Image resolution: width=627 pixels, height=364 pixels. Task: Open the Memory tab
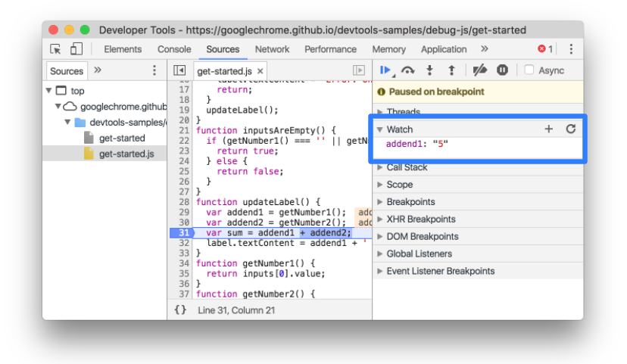(388, 49)
